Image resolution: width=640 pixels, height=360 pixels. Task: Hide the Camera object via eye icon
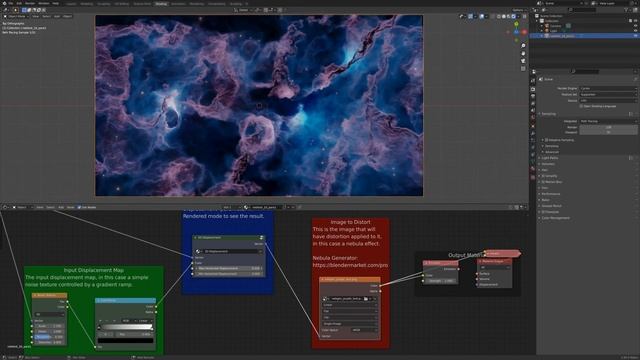(635, 26)
